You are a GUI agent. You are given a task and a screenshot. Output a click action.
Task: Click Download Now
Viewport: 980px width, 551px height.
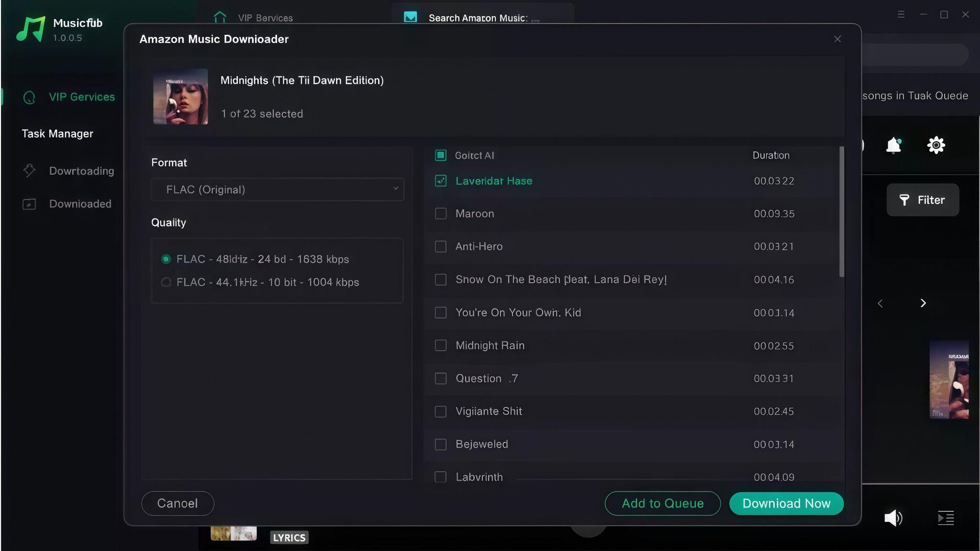coord(786,503)
